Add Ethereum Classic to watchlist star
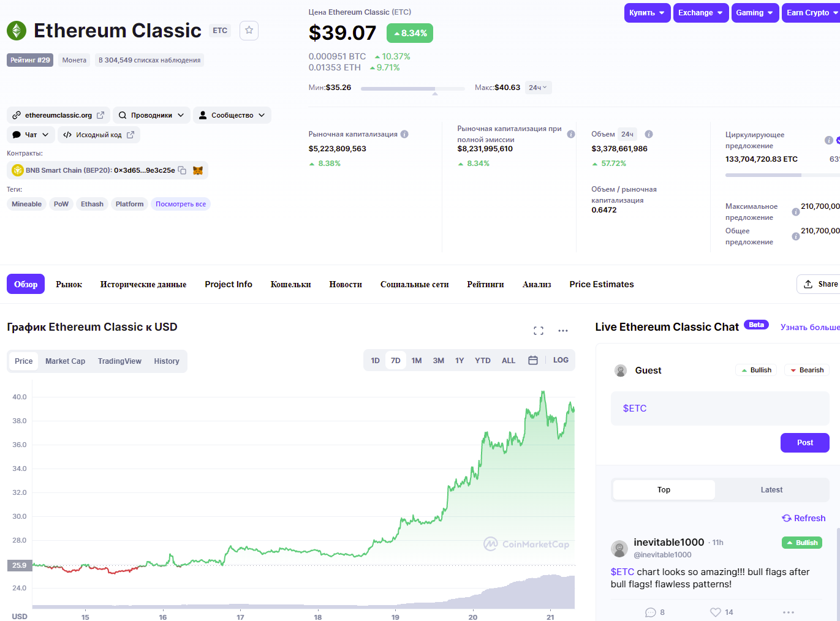Image resolution: width=840 pixels, height=621 pixels. coord(249,30)
